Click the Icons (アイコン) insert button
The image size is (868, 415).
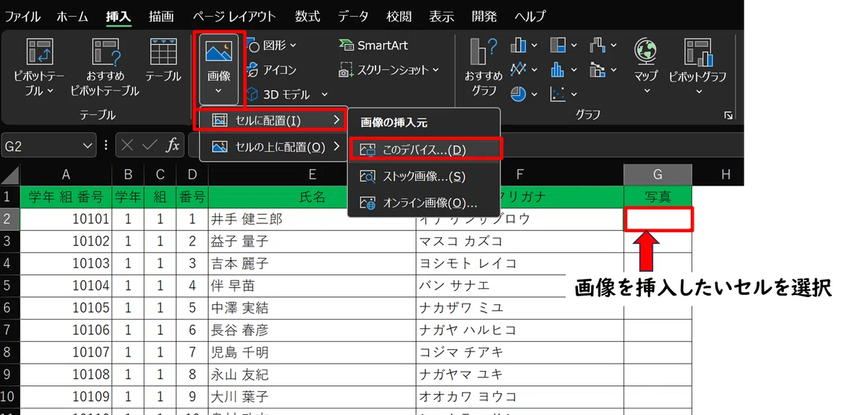tap(271, 70)
